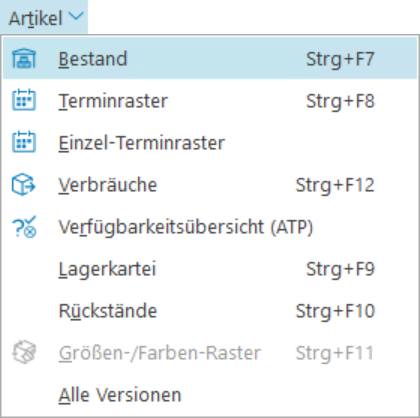
Task: Click the disabled Größen-/Farben-Raster entry
Action: [x=210, y=353]
